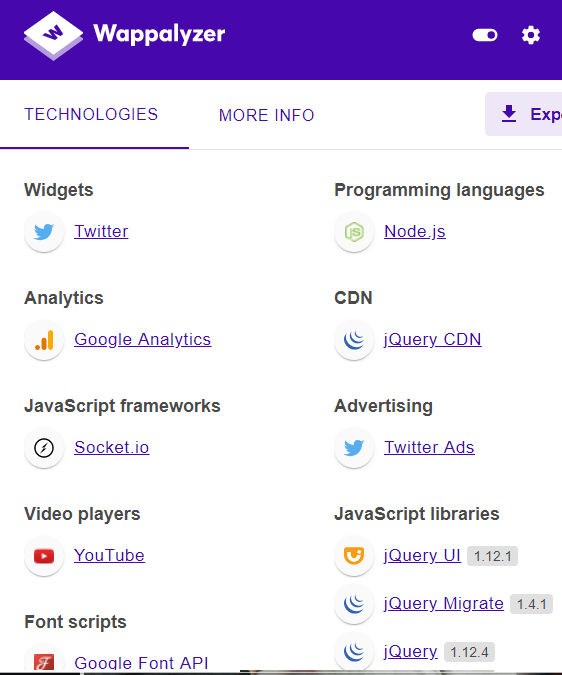Image resolution: width=562 pixels, height=675 pixels.
Task: Click the Font scripts category heading
Action: click(75, 622)
